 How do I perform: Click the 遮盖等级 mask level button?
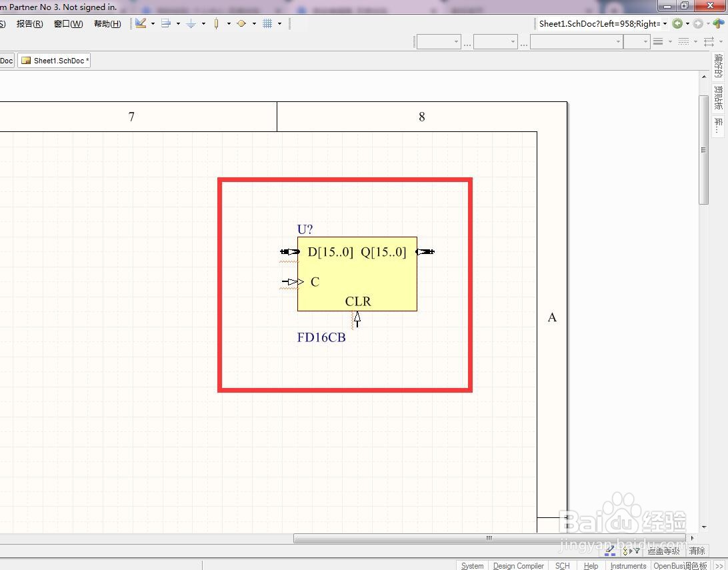[x=663, y=551]
